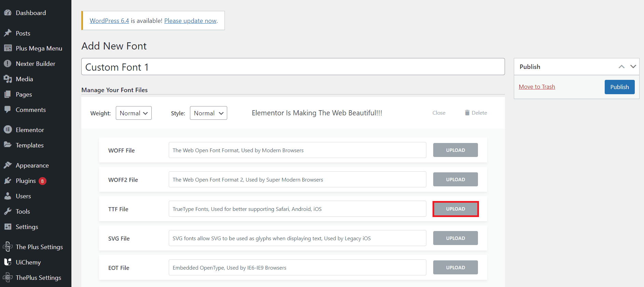Click Close in font variation row
This screenshot has width=644, height=287.
coord(439,113)
